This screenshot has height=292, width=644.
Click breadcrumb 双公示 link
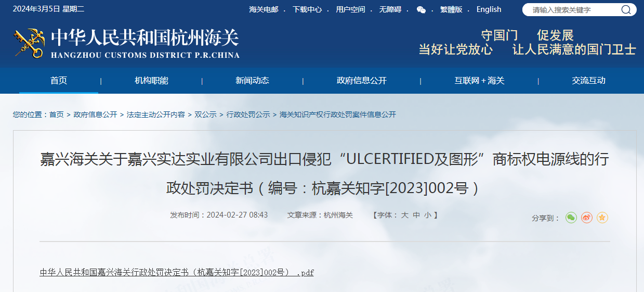[x=205, y=115]
